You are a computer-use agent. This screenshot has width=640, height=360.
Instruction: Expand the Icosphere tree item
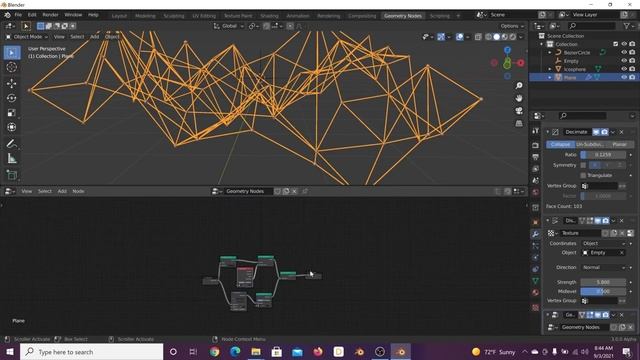pyautogui.click(x=550, y=69)
